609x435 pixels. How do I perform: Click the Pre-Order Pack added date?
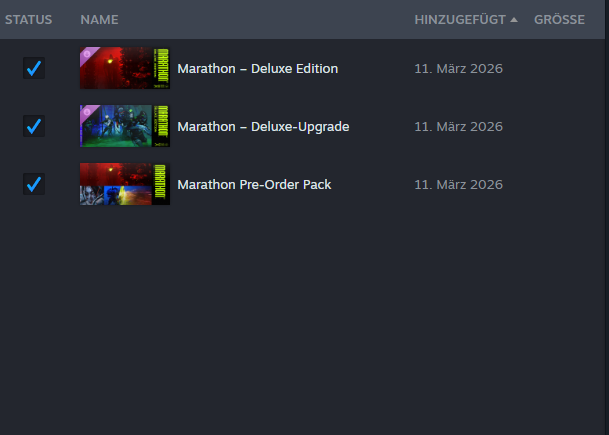coord(458,184)
